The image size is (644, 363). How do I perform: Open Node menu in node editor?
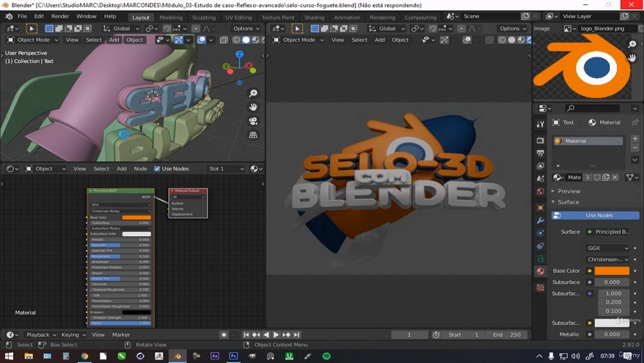(140, 168)
